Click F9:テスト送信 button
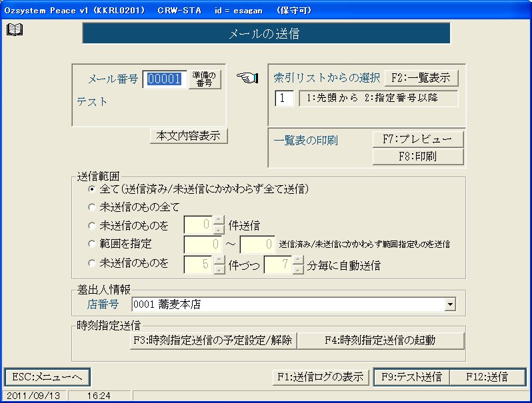 coord(411,377)
